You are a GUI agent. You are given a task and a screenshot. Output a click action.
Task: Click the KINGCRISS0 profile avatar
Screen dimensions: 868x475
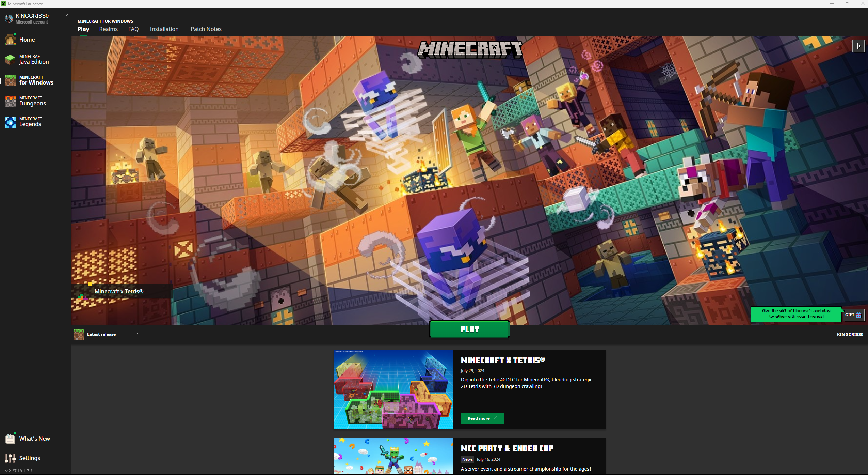(9, 18)
